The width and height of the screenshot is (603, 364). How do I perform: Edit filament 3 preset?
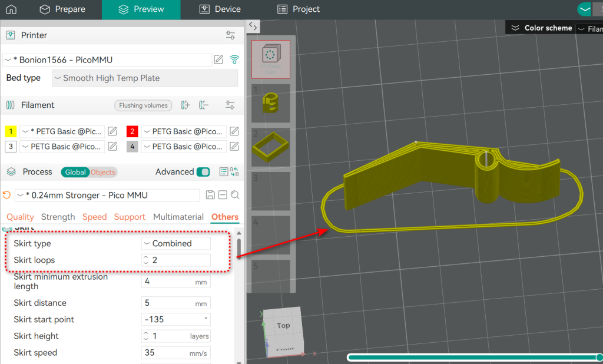pyautogui.click(x=112, y=146)
